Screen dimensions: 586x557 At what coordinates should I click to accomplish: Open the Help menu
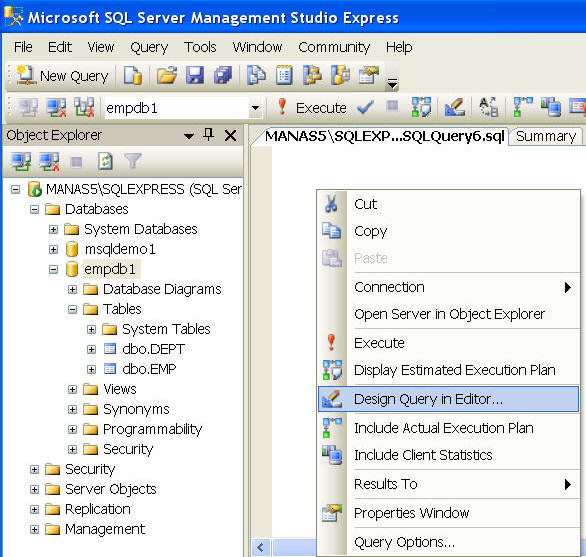399,48
